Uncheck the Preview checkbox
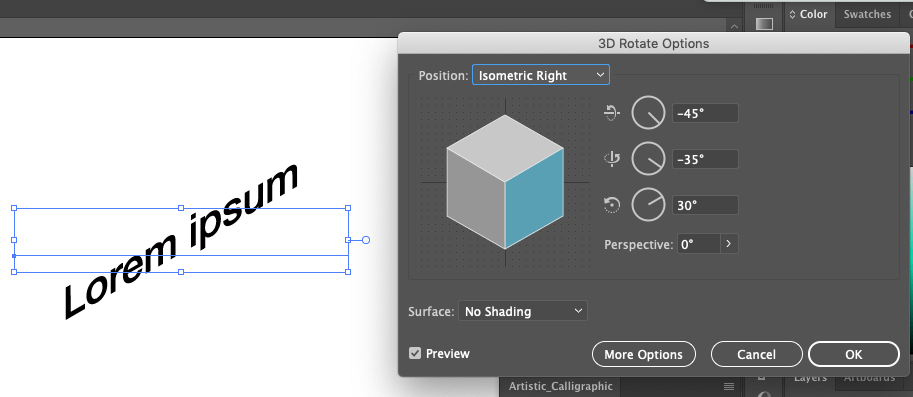 pyautogui.click(x=415, y=353)
